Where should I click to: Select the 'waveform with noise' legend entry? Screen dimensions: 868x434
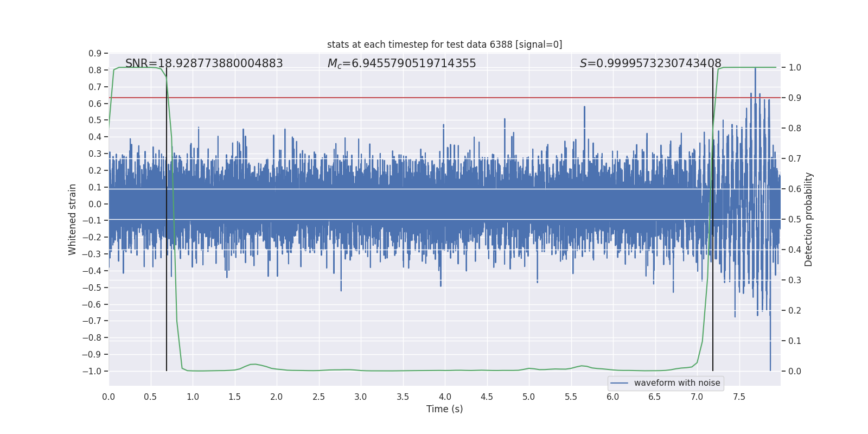[x=666, y=383]
